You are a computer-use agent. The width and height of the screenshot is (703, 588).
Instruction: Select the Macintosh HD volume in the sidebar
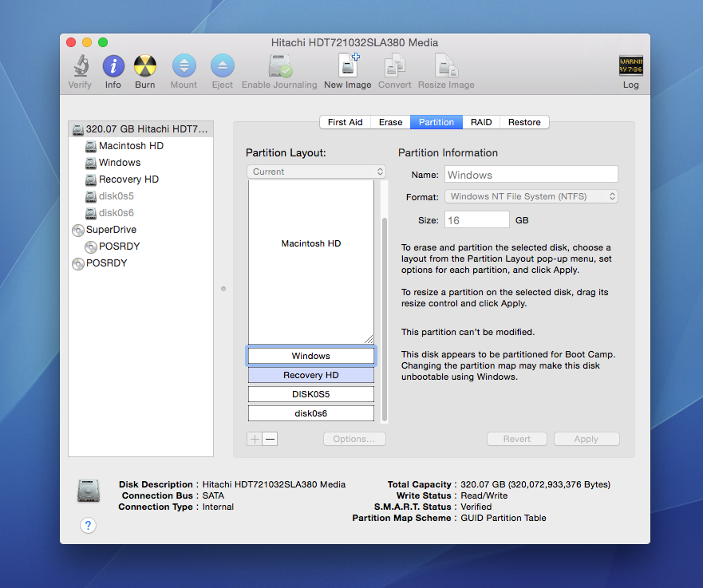pos(140,146)
